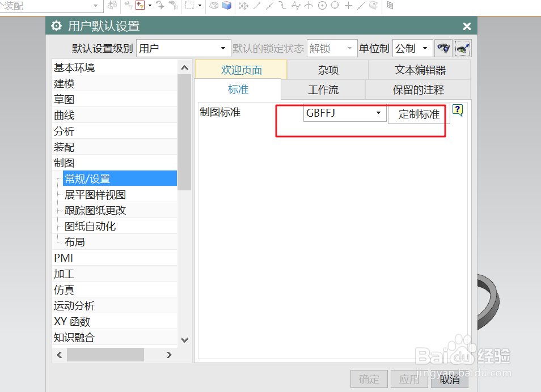Select 分析 in the category list
The width and height of the screenshot is (541, 392).
(x=115, y=131)
